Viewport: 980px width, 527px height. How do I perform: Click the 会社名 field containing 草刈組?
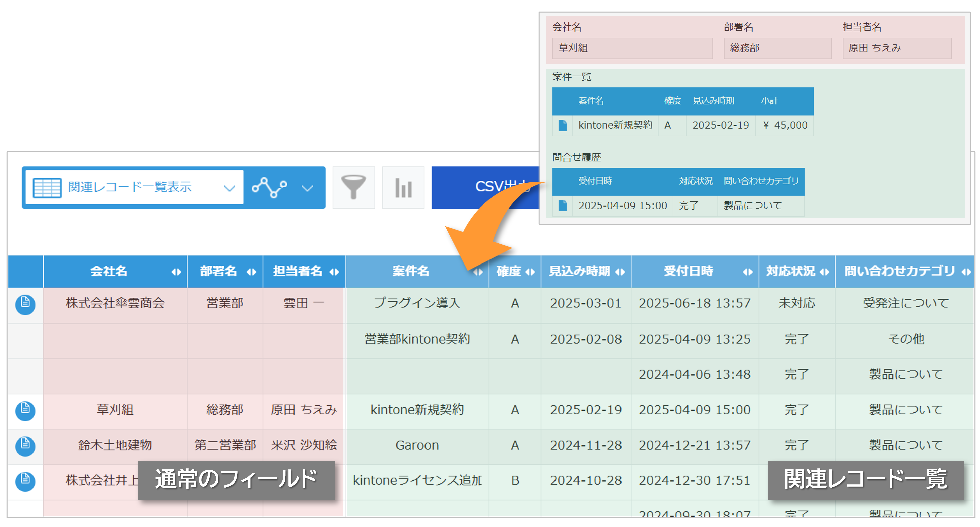[x=632, y=48]
